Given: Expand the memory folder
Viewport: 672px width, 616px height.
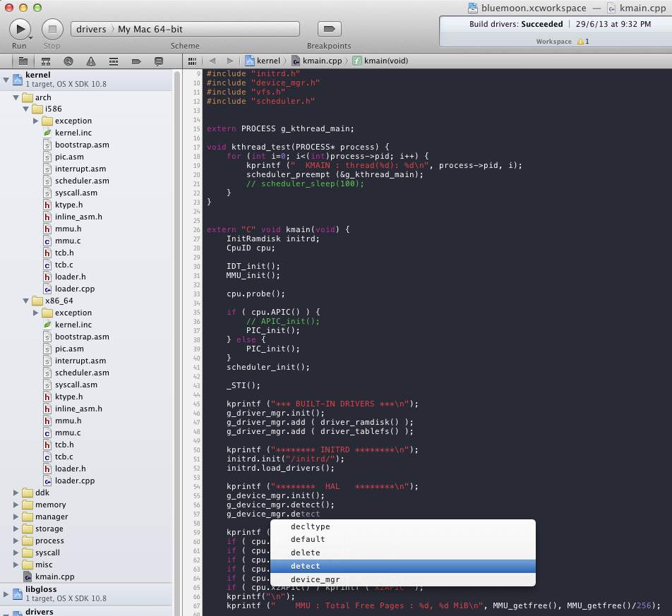Looking at the screenshot, I should [16, 505].
